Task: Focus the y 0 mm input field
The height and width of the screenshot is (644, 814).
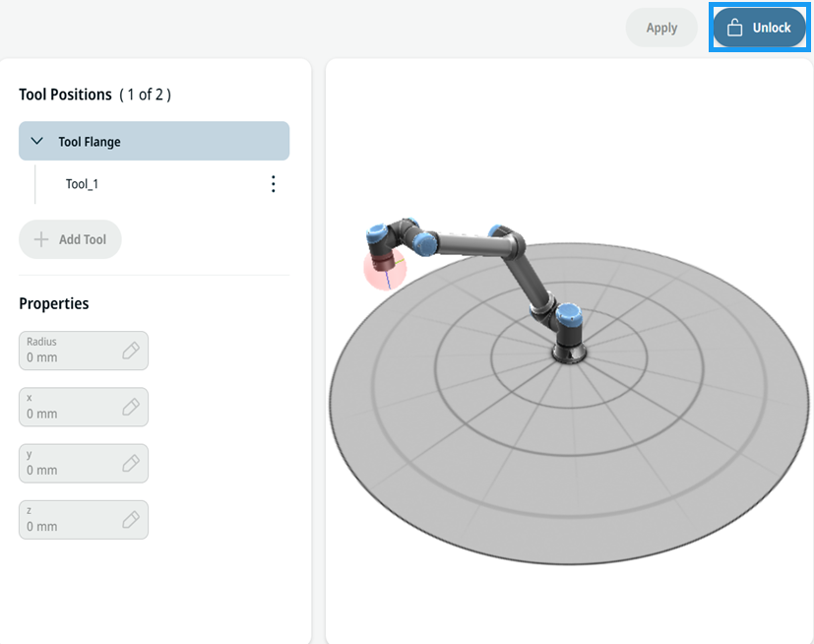Action: [84, 463]
